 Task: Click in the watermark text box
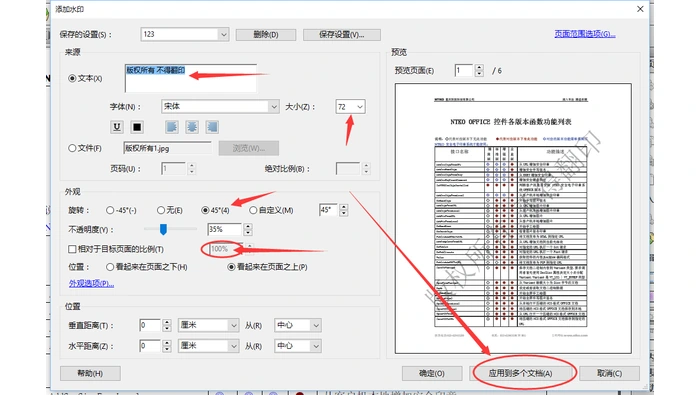(x=191, y=78)
